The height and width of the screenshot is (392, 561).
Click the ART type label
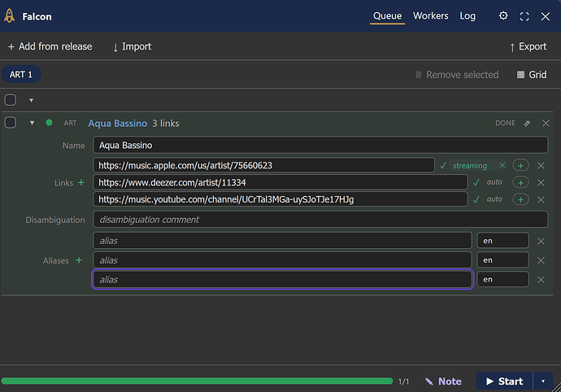click(x=70, y=123)
